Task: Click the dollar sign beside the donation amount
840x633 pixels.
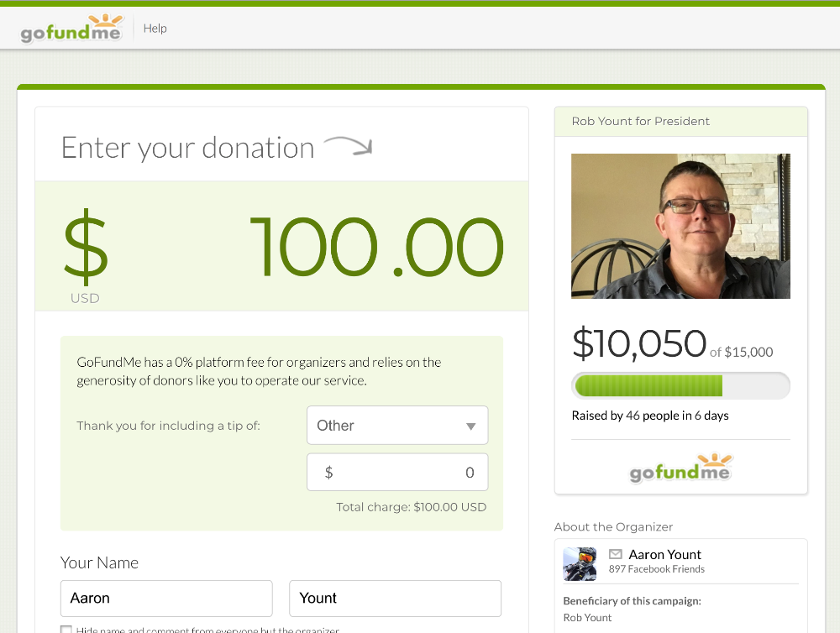Action: point(86,247)
